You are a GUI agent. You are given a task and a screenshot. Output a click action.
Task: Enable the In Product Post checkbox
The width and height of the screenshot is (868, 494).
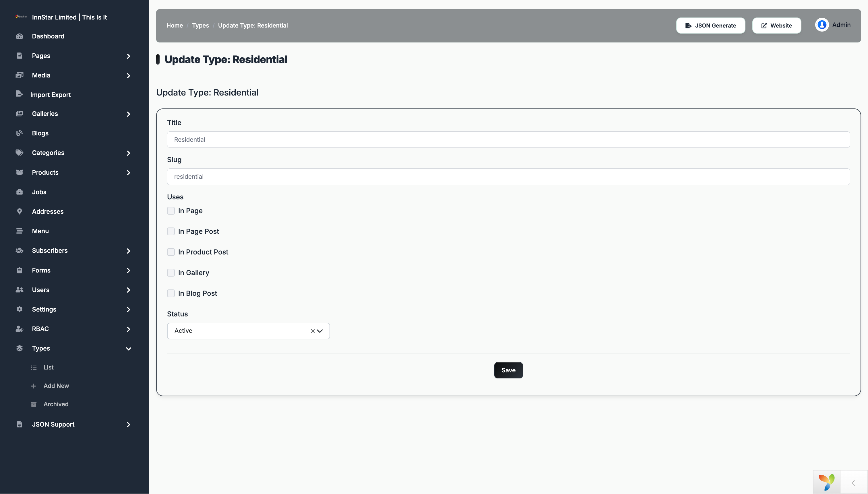[x=171, y=252]
